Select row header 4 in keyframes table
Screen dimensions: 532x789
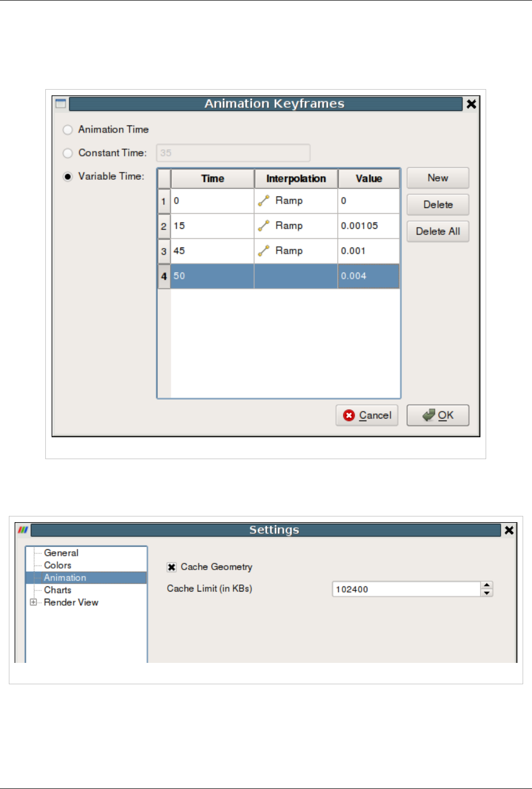pyautogui.click(x=164, y=276)
